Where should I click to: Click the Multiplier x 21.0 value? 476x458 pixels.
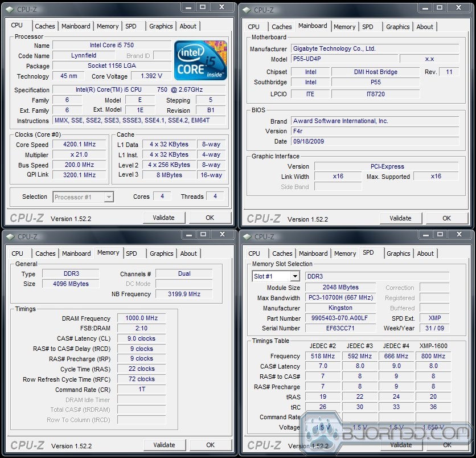(x=79, y=154)
